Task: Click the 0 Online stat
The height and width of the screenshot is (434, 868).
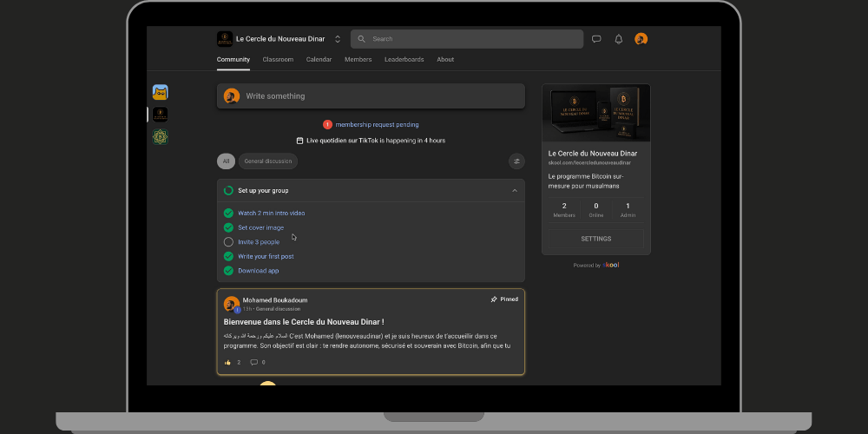Action: 596,210
